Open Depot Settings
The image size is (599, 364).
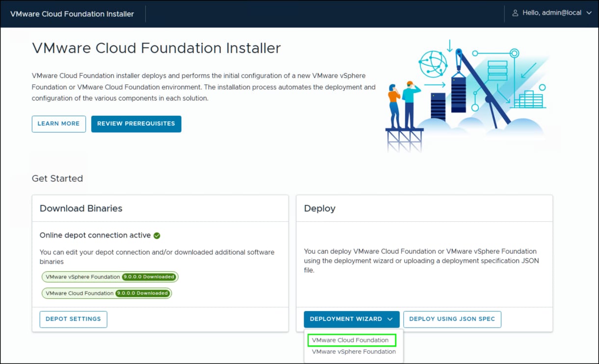[73, 319]
